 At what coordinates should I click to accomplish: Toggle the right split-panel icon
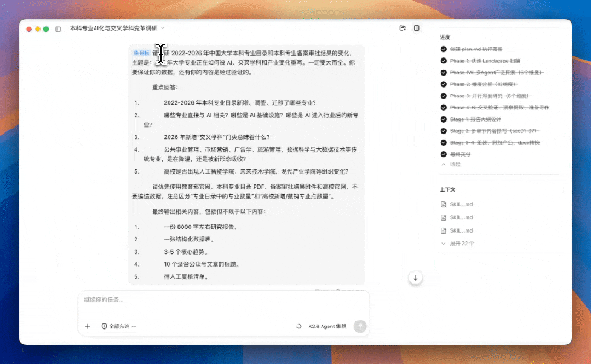(x=416, y=28)
